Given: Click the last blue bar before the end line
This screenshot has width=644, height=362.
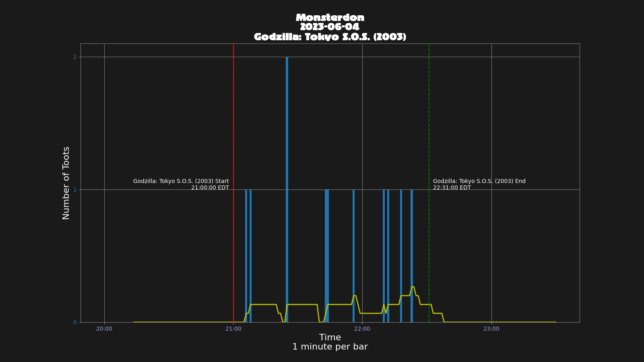Looking at the screenshot, I should [x=412, y=256].
